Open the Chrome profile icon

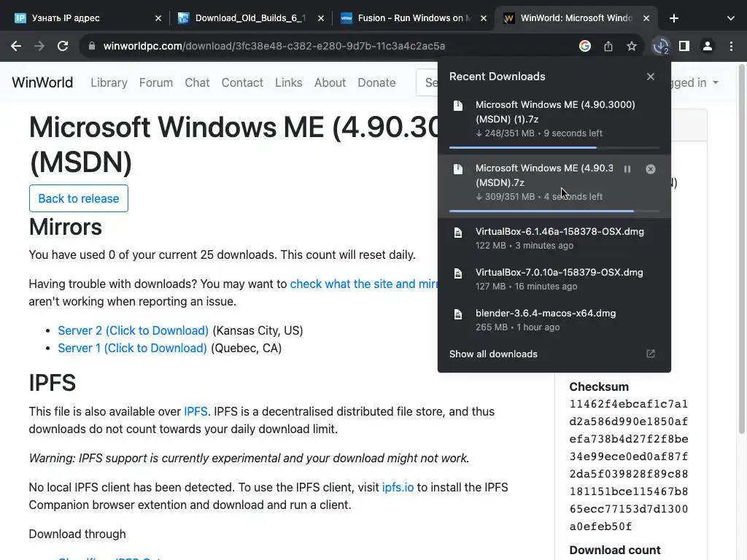(x=708, y=46)
